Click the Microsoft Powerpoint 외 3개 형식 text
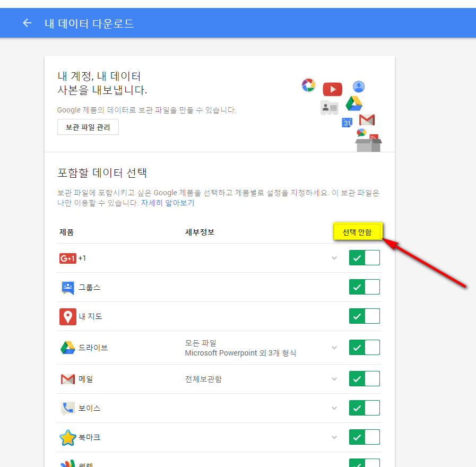Viewport: 476px width, 467px height. (240, 353)
